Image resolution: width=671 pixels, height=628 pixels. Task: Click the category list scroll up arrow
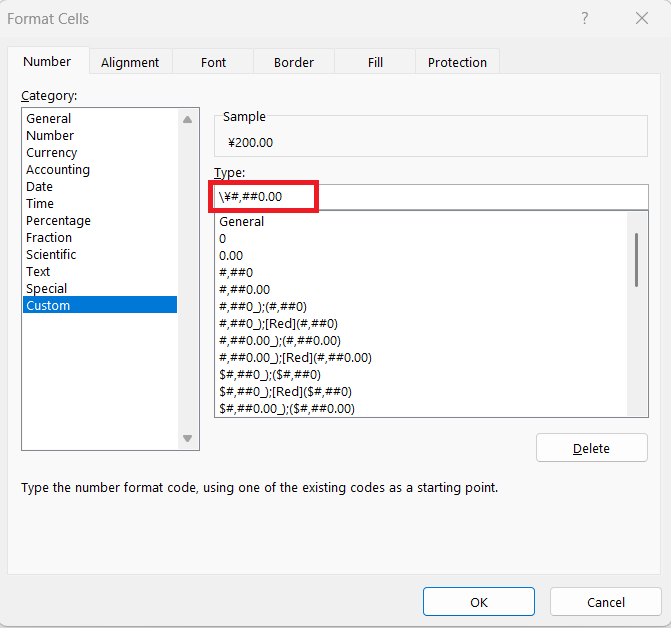pyautogui.click(x=187, y=120)
